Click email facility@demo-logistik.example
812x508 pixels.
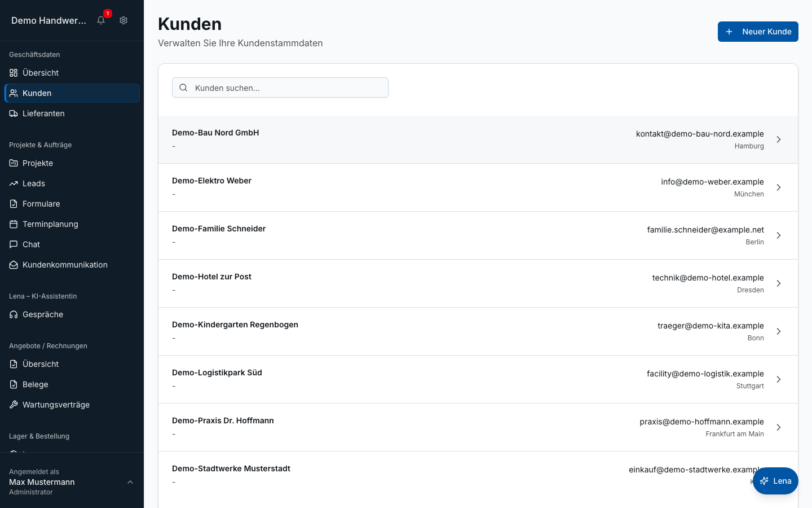point(705,374)
